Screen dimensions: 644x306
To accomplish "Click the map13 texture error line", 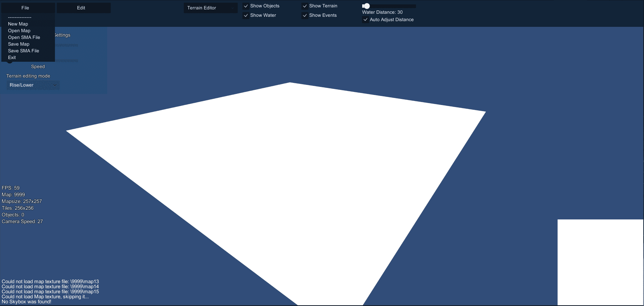I will click(50, 282).
